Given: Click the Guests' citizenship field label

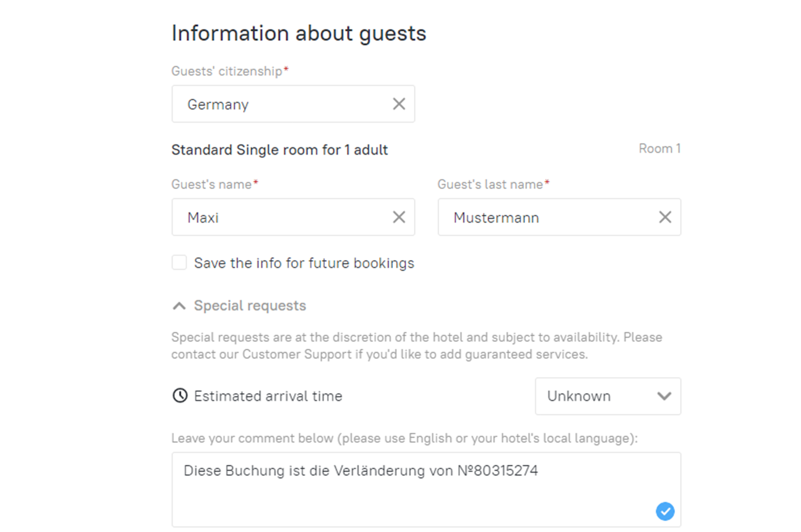Looking at the screenshot, I should [x=227, y=71].
